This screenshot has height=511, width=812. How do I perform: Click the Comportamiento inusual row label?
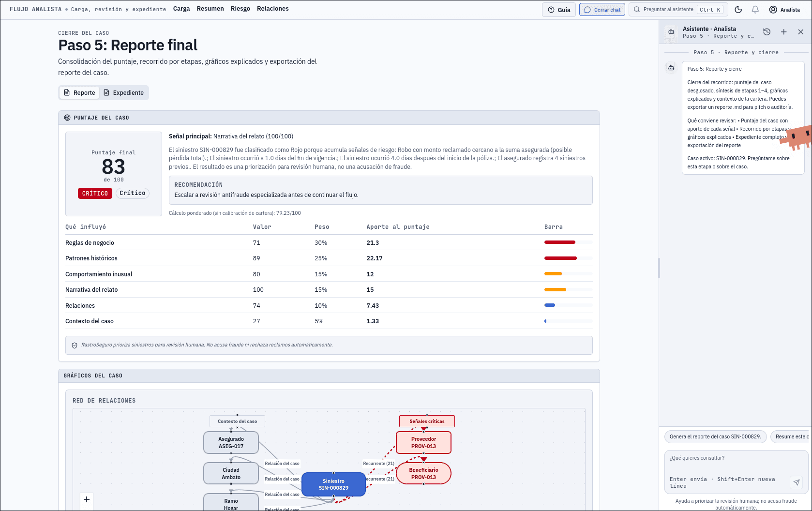point(99,274)
